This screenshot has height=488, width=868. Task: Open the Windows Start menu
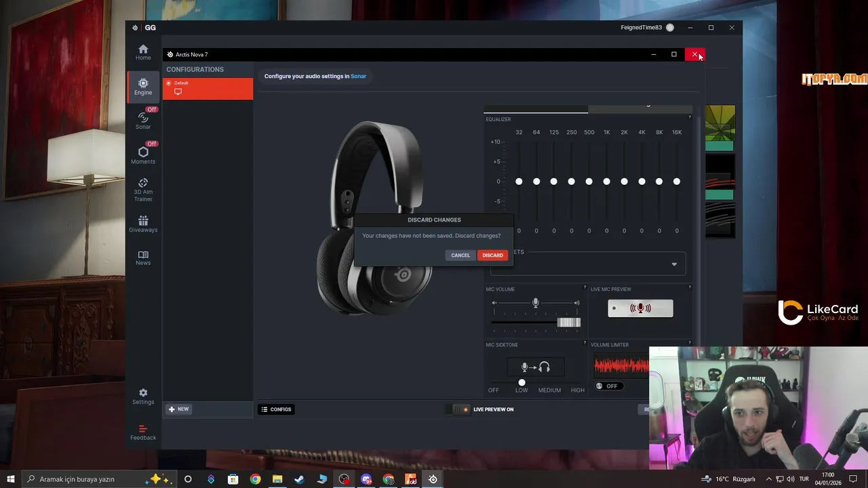[x=11, y=479]
